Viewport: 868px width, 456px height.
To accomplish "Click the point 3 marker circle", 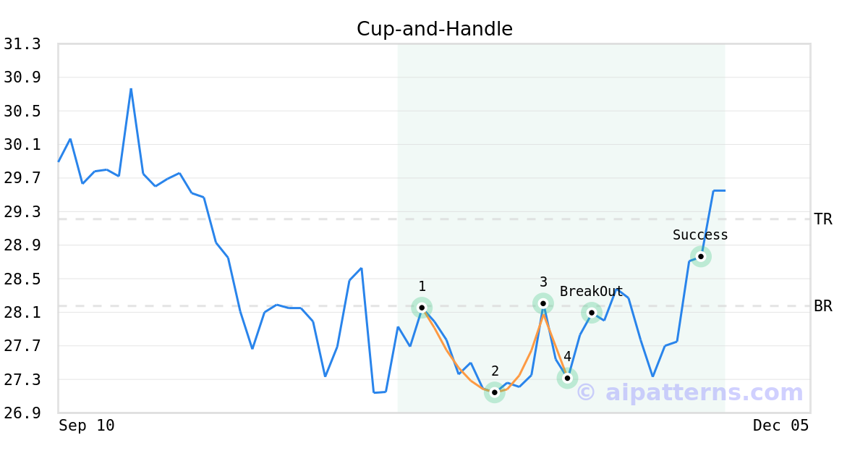I will [543, 303].
